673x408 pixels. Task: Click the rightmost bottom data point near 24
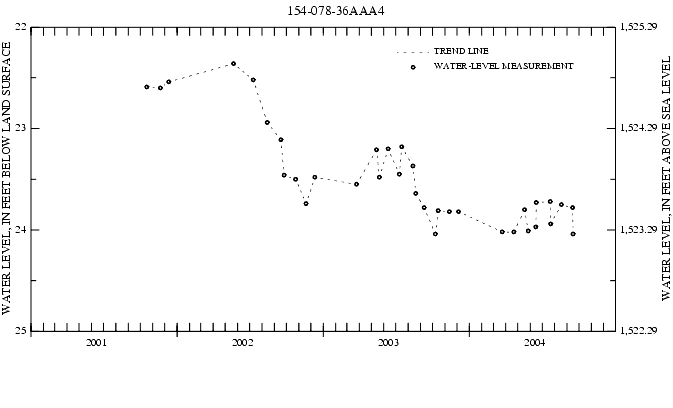pyautogui.click(x=573, y=234)
